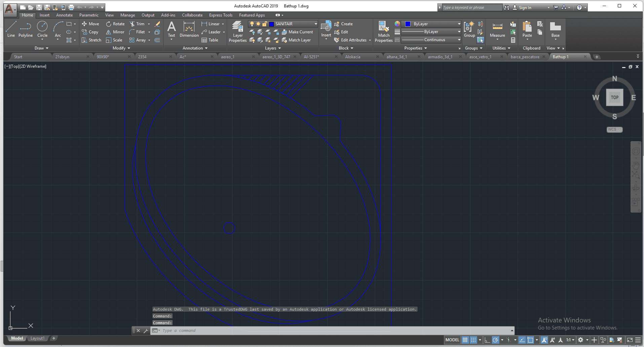
Task: Toggle snap mode in status bar
Action: tap(473, 340)
